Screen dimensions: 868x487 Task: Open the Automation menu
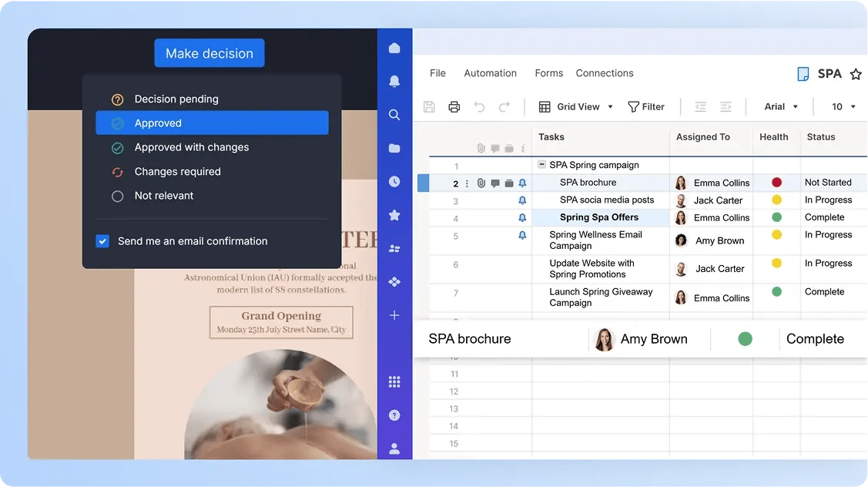[x=490, y=73]
